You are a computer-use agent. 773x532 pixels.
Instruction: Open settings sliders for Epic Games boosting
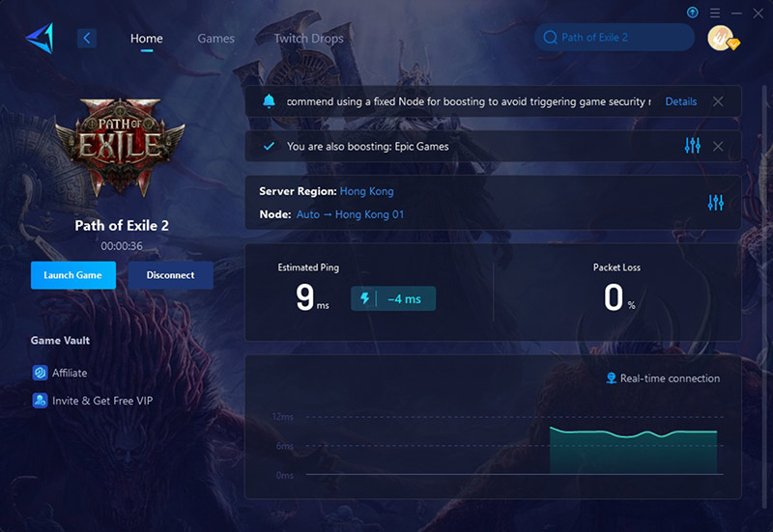click(692, 146)
